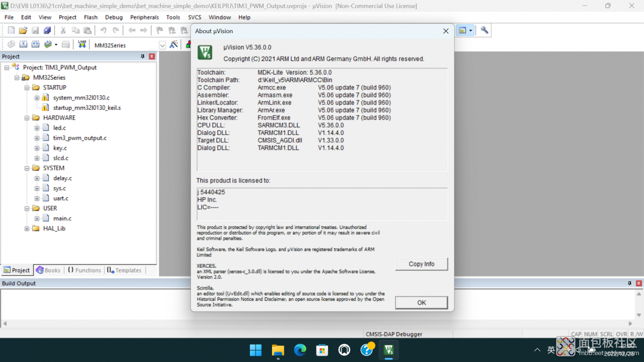Image resolution: width=644 pixels, height=362 pixels.
Task: Open the Peripherals menu
Action: pyautogui.click(x=146, y=17)
